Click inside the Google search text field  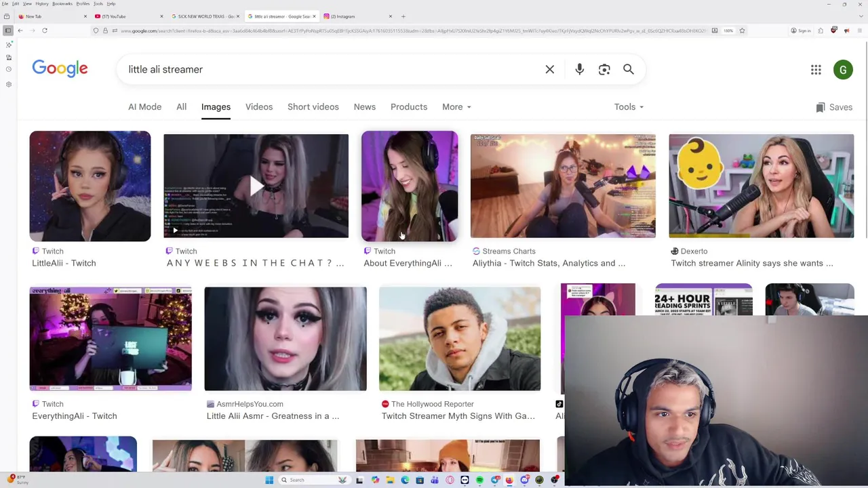pos(332,69)
